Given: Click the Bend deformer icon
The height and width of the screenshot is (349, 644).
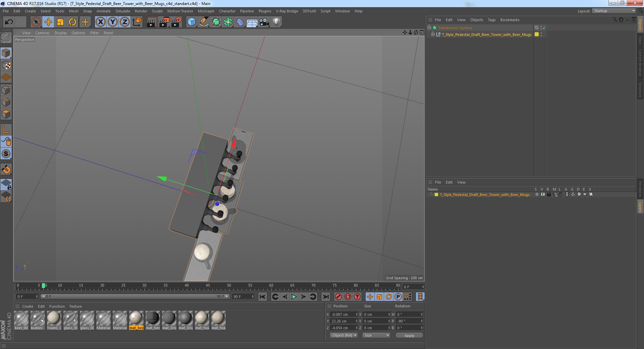Looking at the screenshot, I should [x=240, y=22].
